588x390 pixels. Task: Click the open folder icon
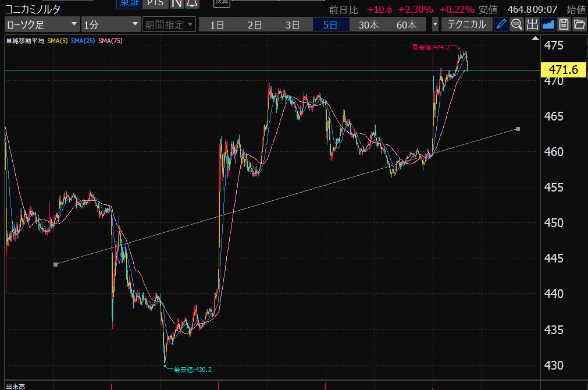[579, 24]
